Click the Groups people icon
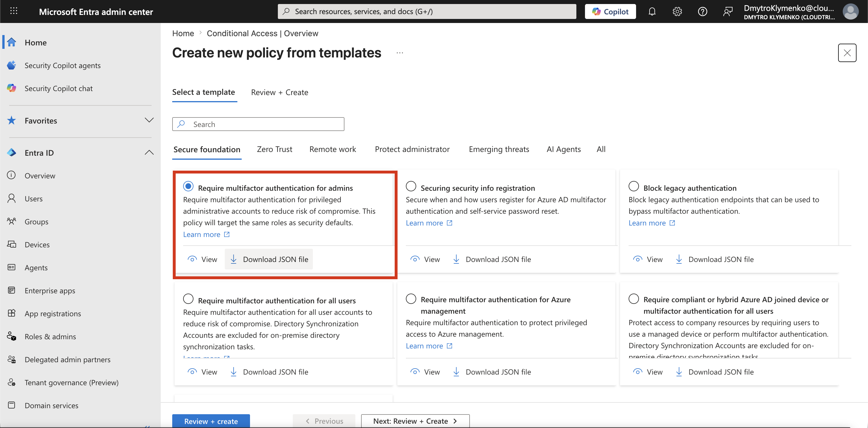 click(x=11, y=221)
